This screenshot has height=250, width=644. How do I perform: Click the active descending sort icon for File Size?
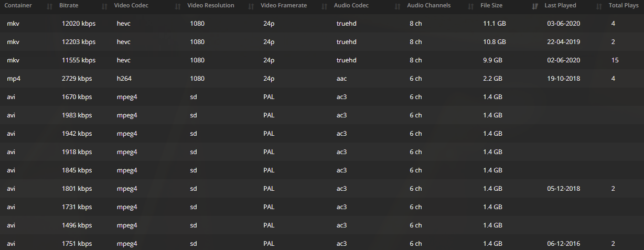534,6
